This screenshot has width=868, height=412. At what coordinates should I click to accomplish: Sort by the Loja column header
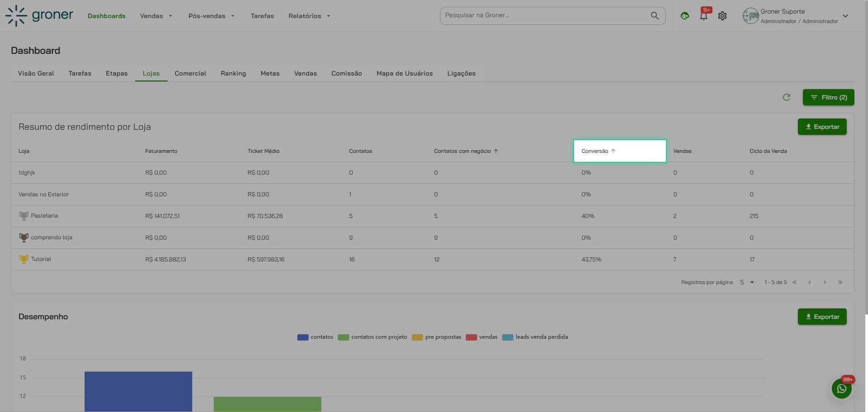click(x=24, y=151)
